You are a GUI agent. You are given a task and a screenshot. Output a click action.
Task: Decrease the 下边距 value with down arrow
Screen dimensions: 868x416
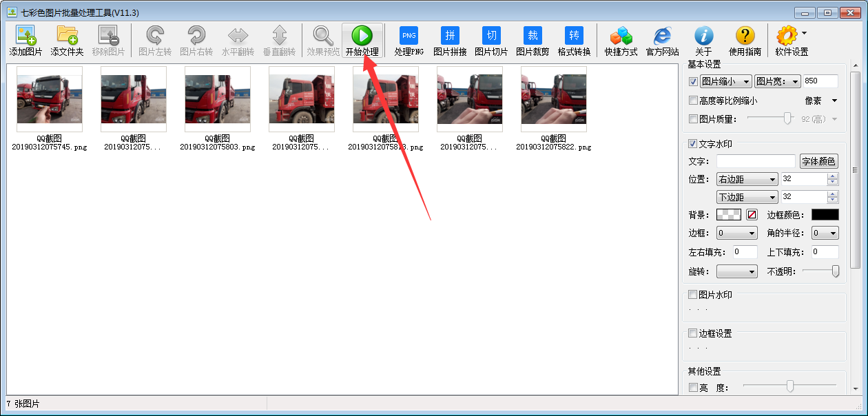point(833,200)
